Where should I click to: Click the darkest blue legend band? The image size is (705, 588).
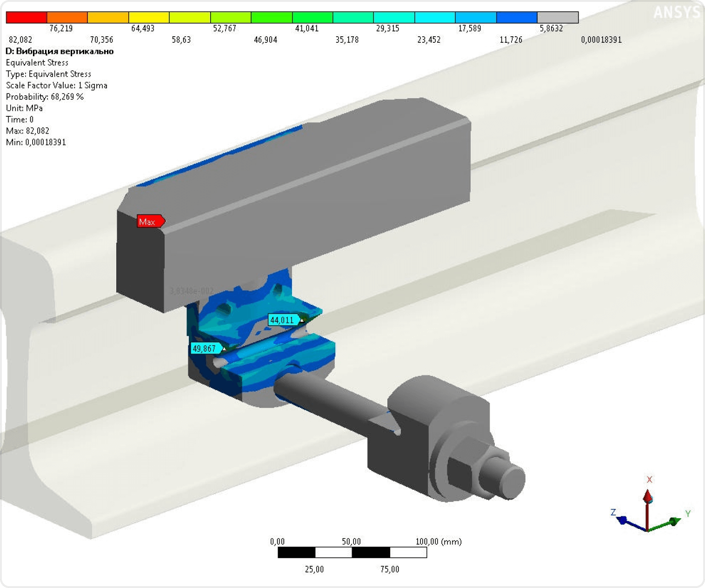pos(517,18)
